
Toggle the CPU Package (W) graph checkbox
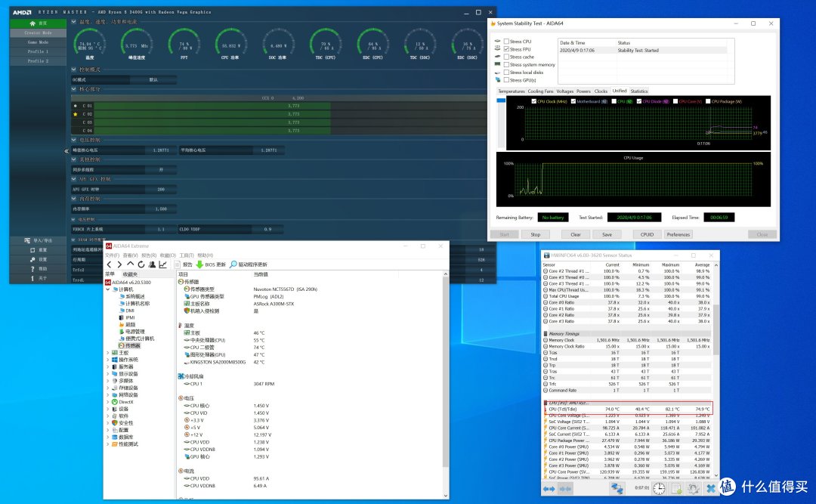click(708, 101)
